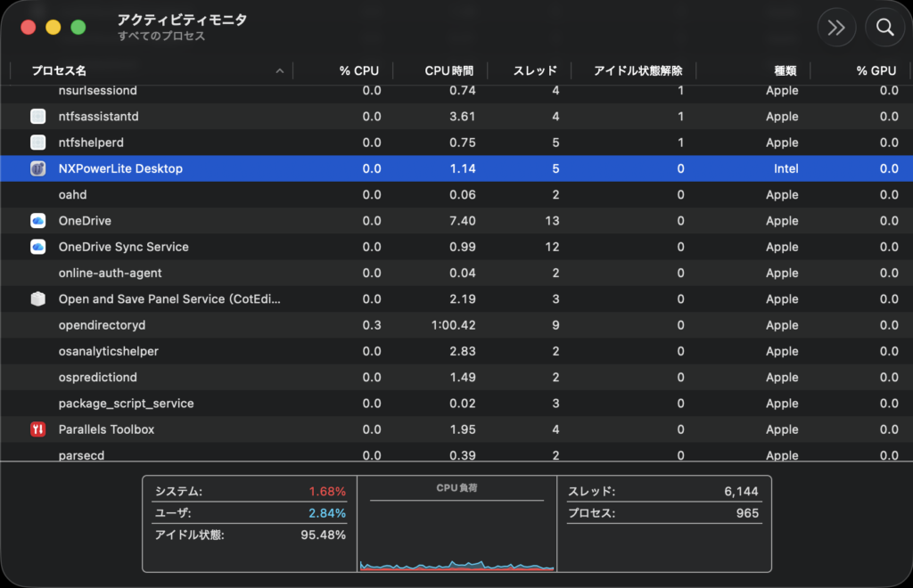The image size is (913, 588).
Task: Click the すべてのプロセス subtitle
Action: [161, 36]
